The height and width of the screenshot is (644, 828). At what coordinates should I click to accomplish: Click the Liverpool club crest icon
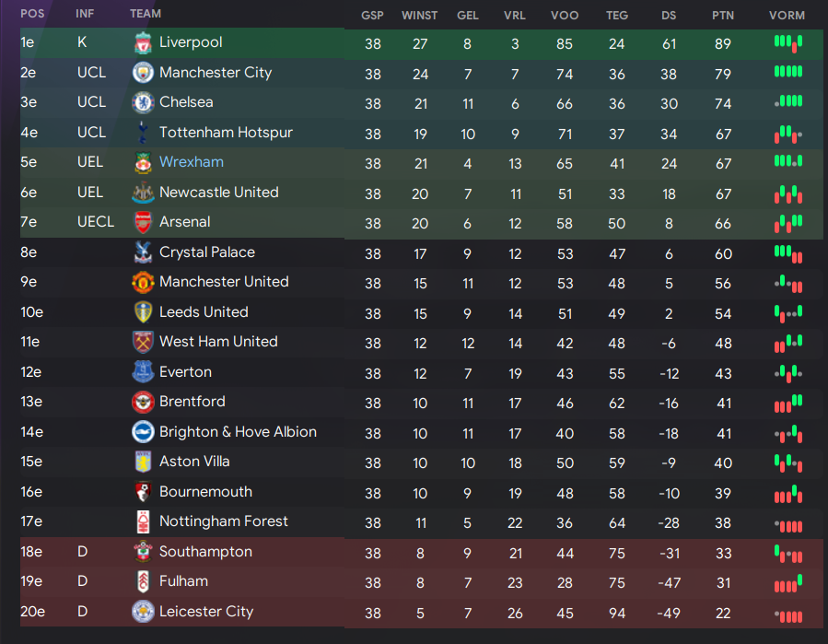(143, 42)
